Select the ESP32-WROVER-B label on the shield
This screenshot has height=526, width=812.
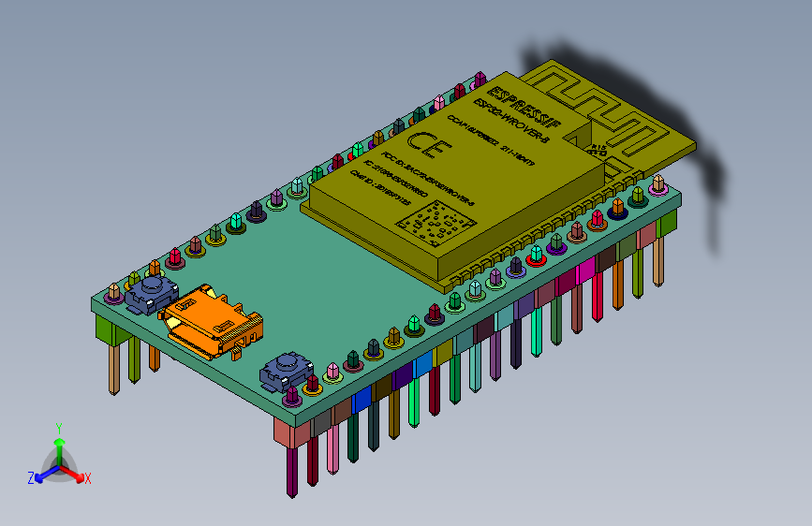point(511,120)
